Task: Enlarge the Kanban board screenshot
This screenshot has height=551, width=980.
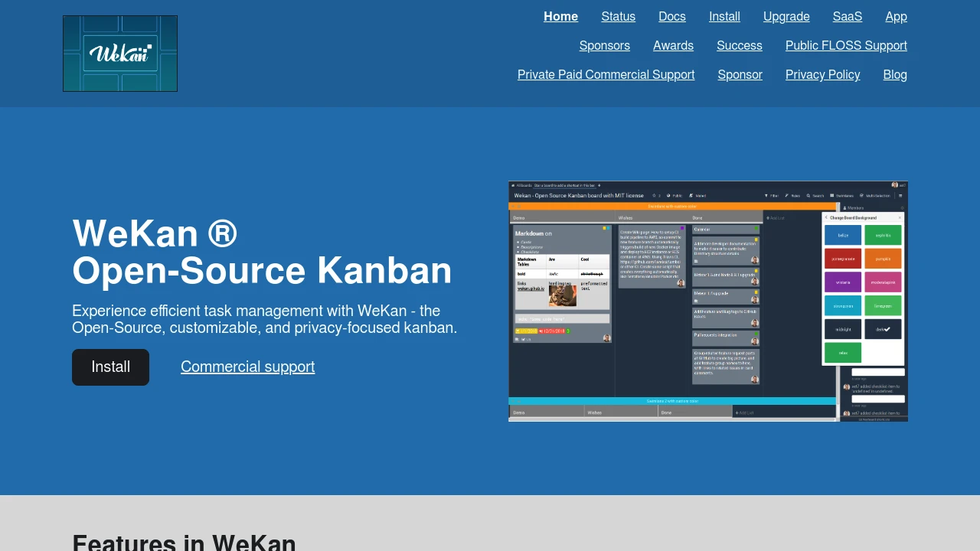Action: 708,302
